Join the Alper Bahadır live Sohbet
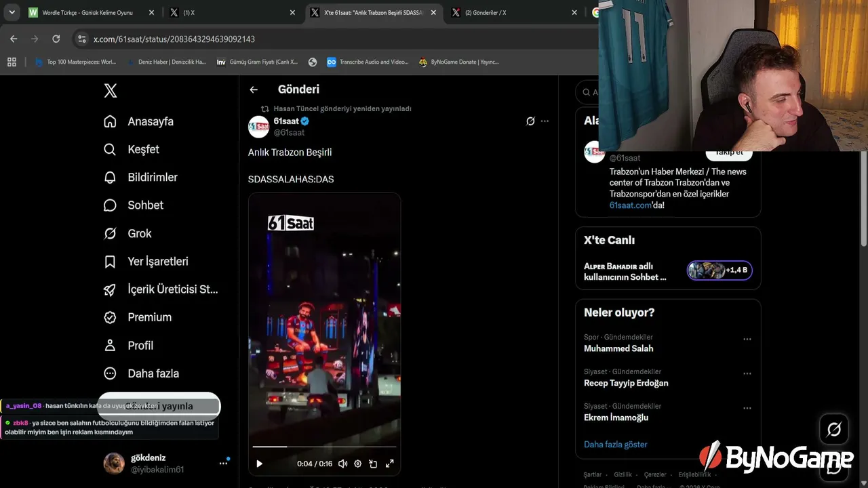 625,271
